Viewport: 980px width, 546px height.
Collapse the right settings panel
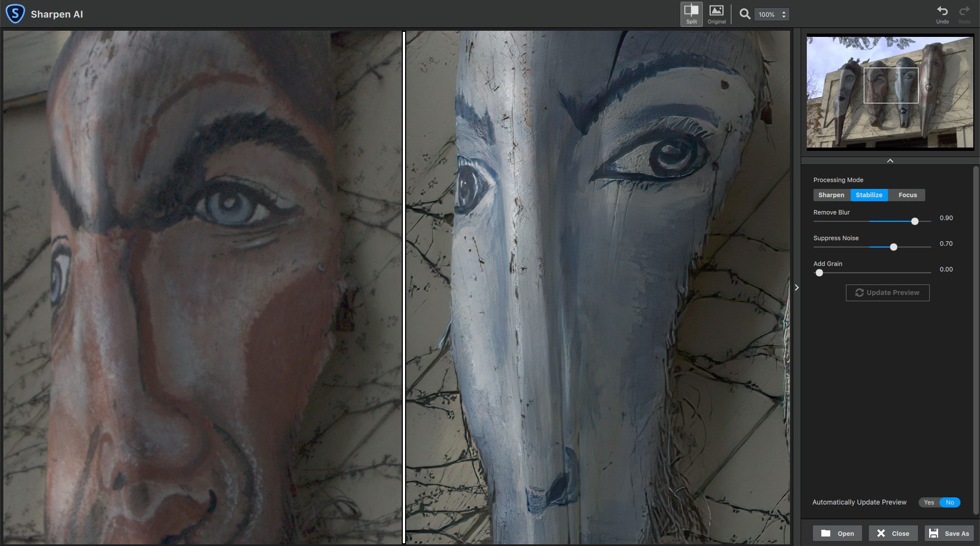[797, 287]
